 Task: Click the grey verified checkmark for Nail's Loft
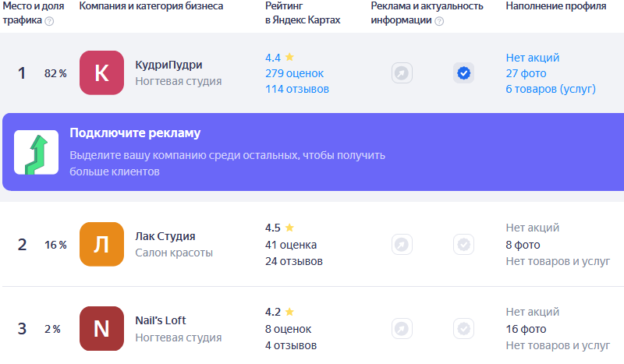[x=463, y=329]
